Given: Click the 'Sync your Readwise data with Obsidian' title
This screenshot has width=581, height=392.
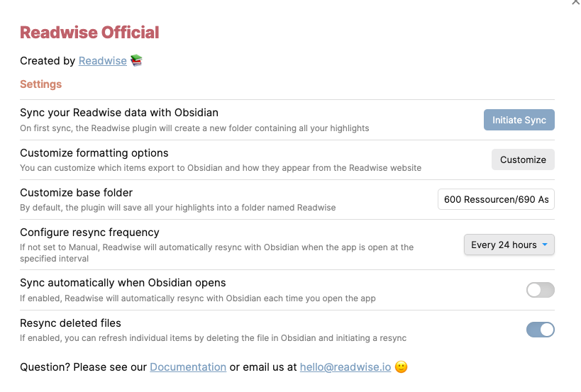Looking at the screenshot, I should (x=119, y=113).
